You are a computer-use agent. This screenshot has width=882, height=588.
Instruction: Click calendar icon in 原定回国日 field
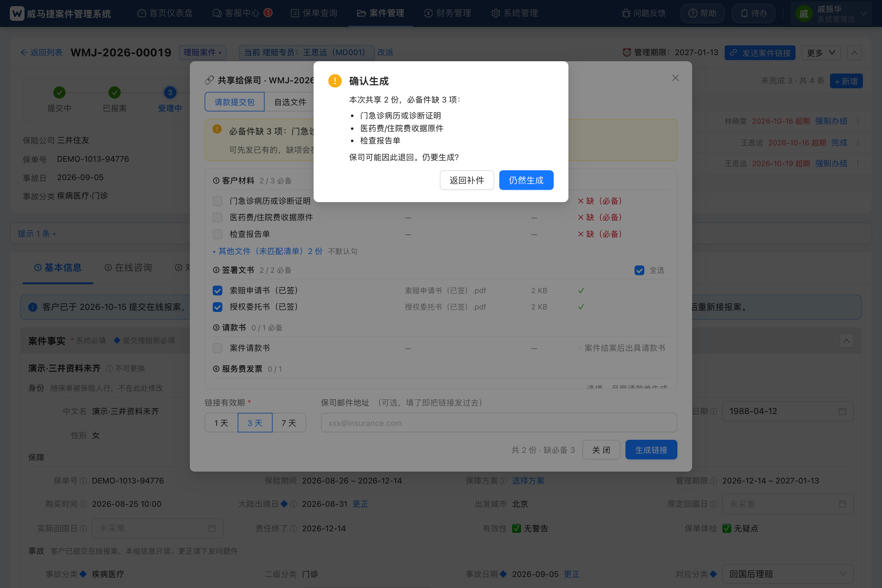coord(842,504)
